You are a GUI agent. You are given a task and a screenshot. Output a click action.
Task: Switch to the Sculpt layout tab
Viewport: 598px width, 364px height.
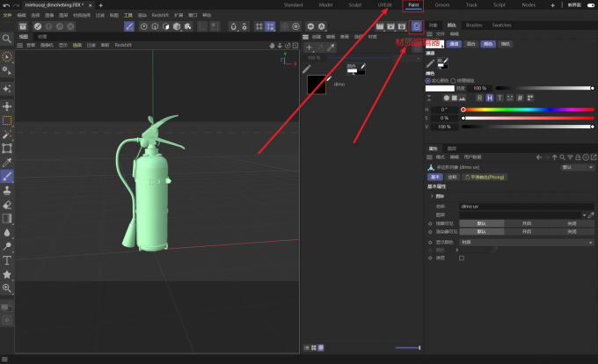click(x=355, y=5)
